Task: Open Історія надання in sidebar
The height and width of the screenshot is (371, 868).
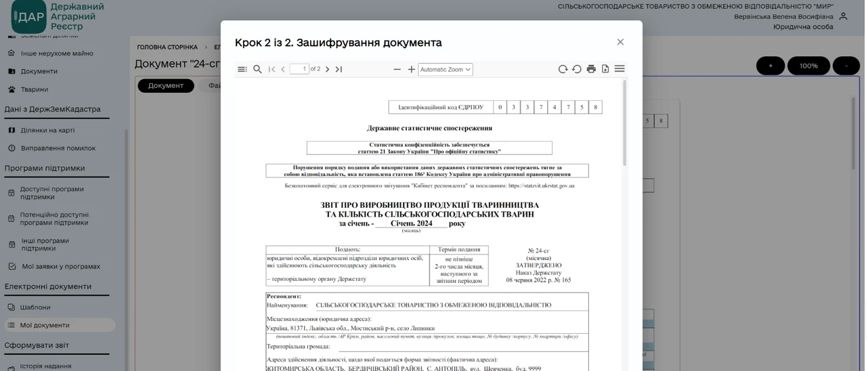Action: coord(46,367)
